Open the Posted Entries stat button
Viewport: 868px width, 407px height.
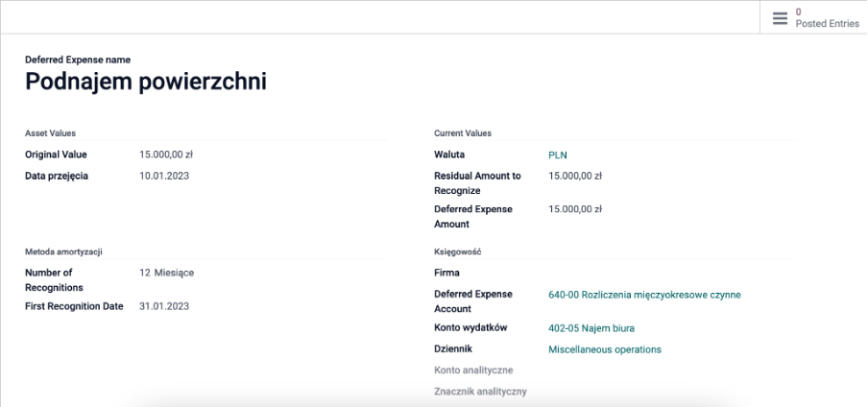[x=813, y=17]
